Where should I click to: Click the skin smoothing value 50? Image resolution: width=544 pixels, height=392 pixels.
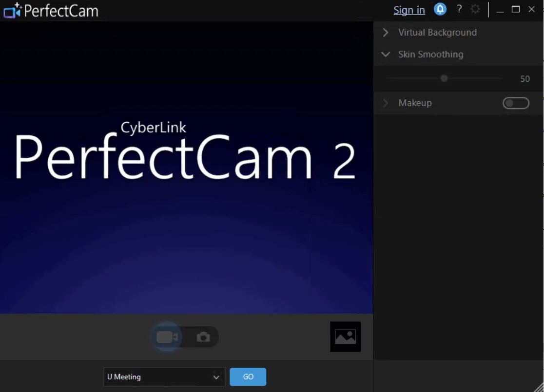click(525, 79)
